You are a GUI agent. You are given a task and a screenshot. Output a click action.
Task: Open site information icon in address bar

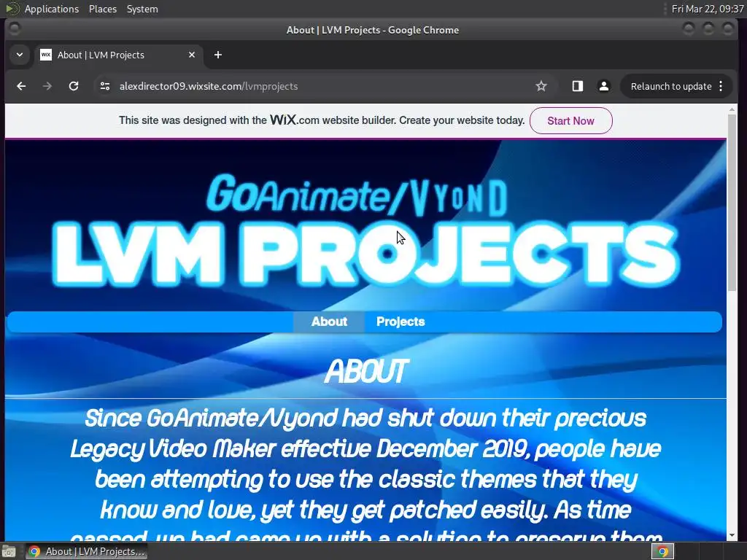105,86
